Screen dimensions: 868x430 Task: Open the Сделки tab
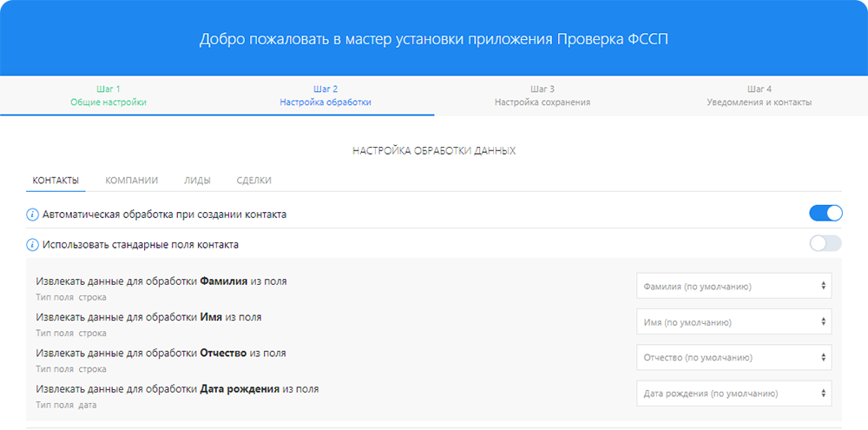tap(253, 181)
